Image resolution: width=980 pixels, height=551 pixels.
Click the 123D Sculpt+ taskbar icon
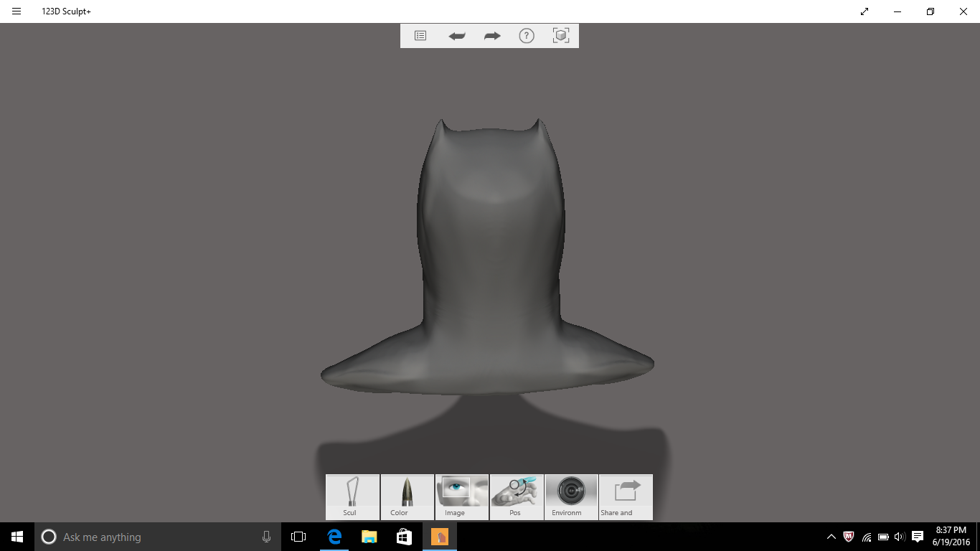click(439, 537)
